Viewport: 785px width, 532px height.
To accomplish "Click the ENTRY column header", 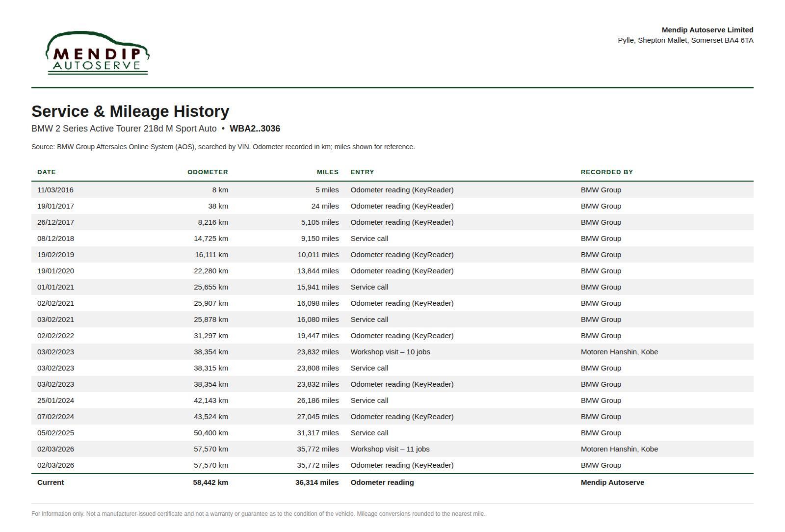I will tap(363, 172).
